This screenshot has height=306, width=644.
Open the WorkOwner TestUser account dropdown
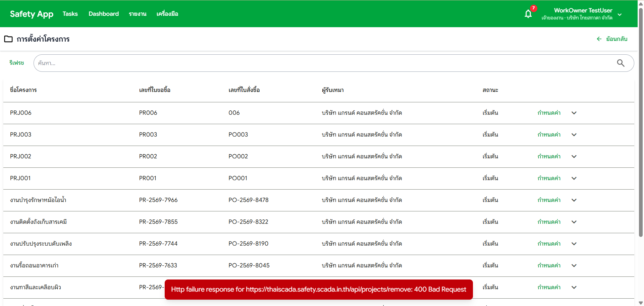[619, 14]
